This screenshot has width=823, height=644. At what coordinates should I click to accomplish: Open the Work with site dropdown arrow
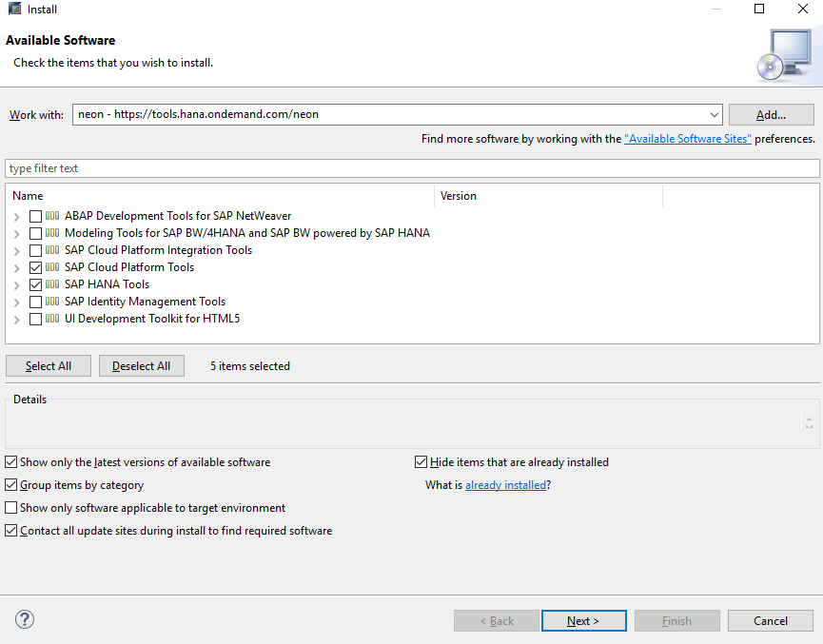click(714, 114)
